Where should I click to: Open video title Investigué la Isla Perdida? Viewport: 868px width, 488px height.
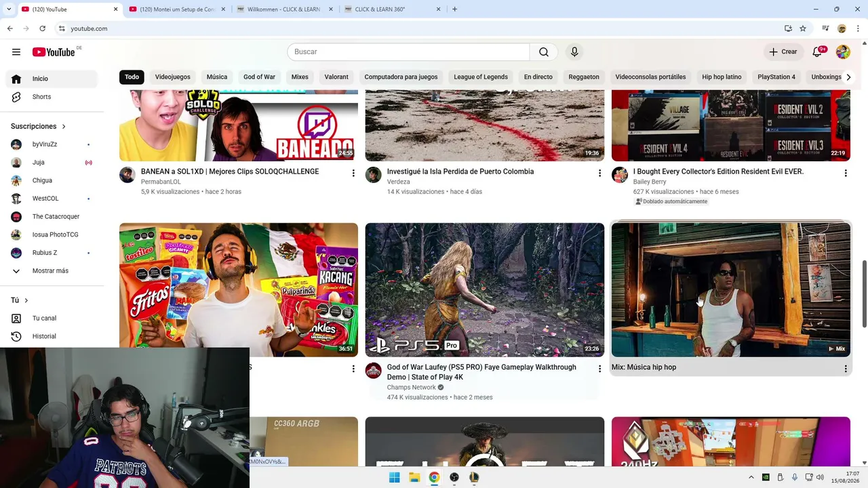pos(460,171)
